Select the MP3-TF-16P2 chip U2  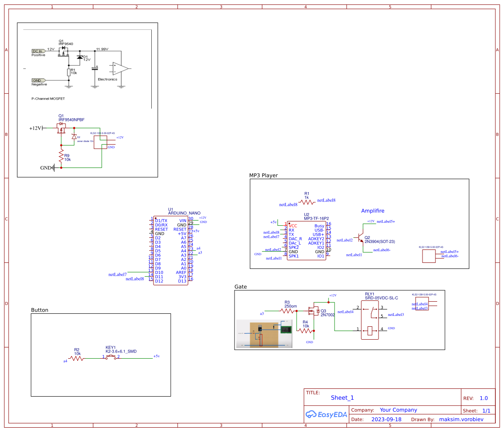click(306, 240)
